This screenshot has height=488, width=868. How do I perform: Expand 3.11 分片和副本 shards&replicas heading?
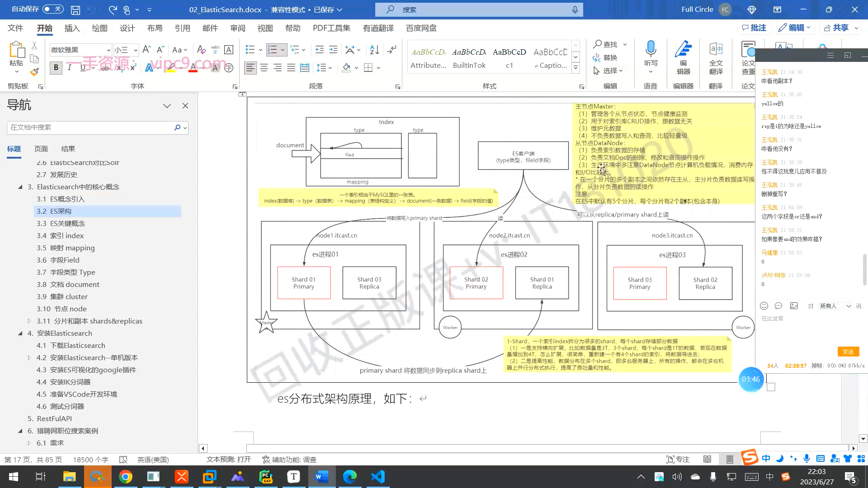click(x=29, y=321)
